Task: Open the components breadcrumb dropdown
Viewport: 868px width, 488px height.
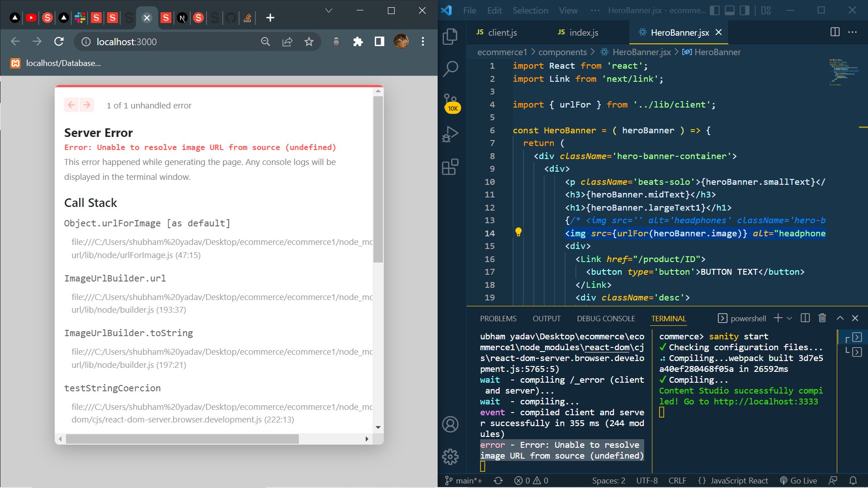Action: pyautogui.click(x=562, y=52)
